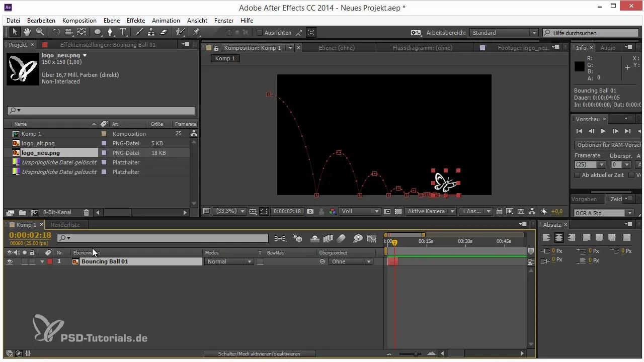Open the magnification 33,3% dropdown

230,212
